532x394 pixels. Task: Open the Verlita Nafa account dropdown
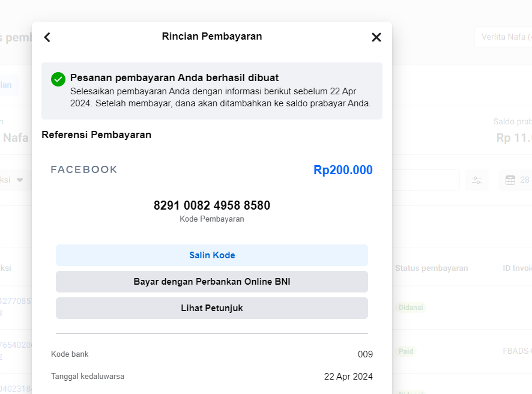[504, 37]
